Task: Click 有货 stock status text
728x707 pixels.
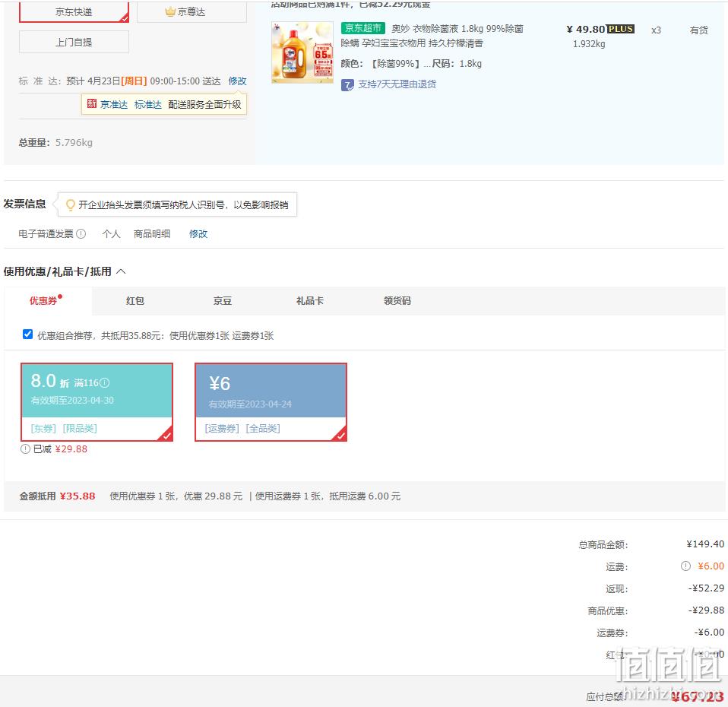Action: [x=699, y=30]
